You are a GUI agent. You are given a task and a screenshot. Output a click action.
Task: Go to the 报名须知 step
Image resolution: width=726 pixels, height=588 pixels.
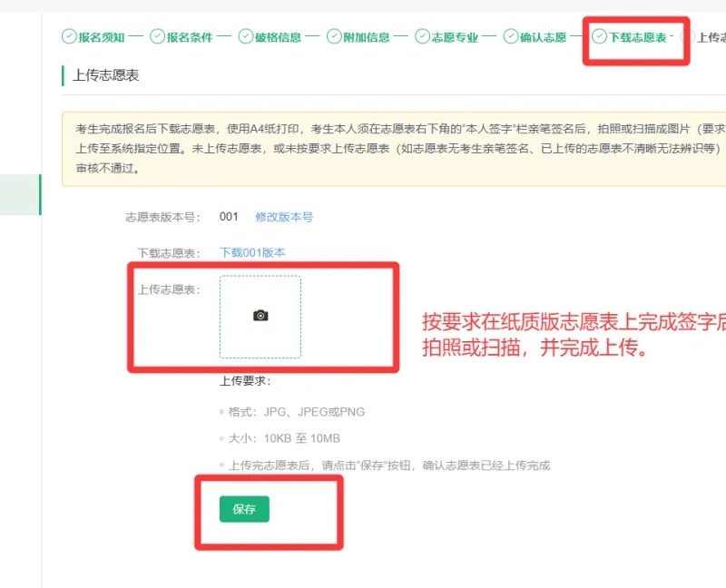(101, 37)
